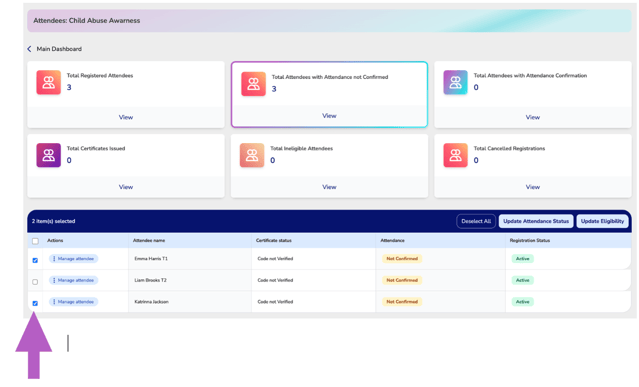Open Manage attendee menu for Katrinna Jackson
Screen dimensions: 639x387
click(x=73, y=302)
